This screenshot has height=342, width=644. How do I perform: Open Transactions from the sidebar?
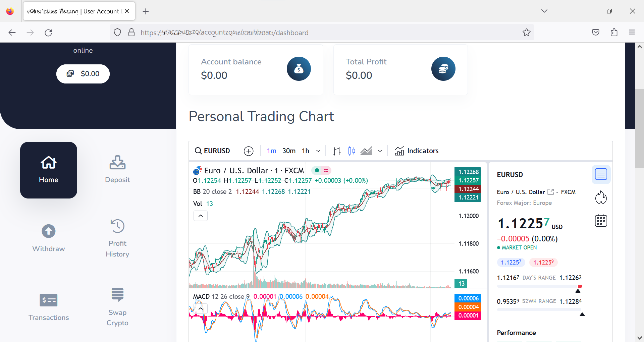click(49, 307)
